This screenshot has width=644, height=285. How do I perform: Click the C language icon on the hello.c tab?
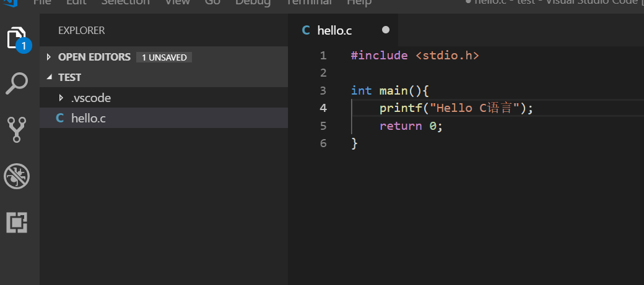coord(305,30)
